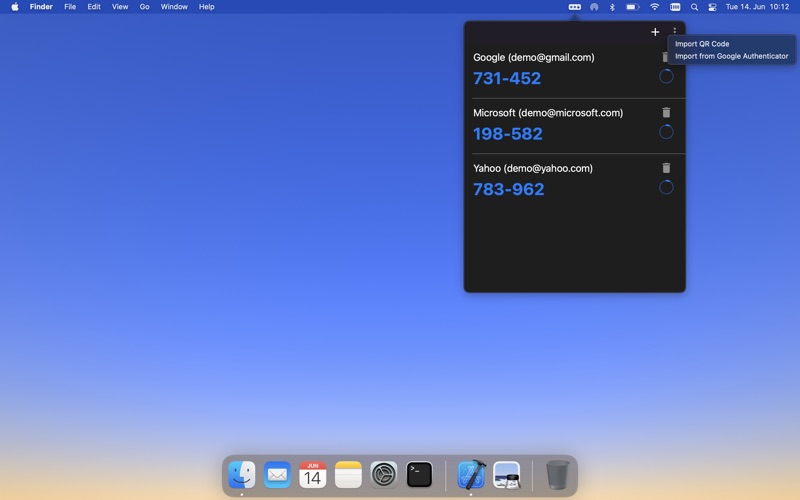Screen dimensions: 800x500
Task: Open Terminal from the Dock
Action: [x=419, y=474]
